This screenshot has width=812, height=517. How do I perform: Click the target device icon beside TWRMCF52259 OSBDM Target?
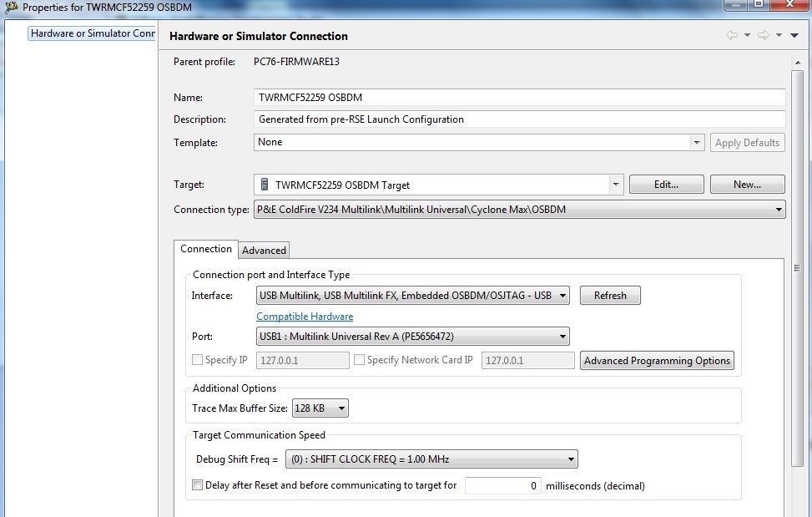click(x=264, y=185)
